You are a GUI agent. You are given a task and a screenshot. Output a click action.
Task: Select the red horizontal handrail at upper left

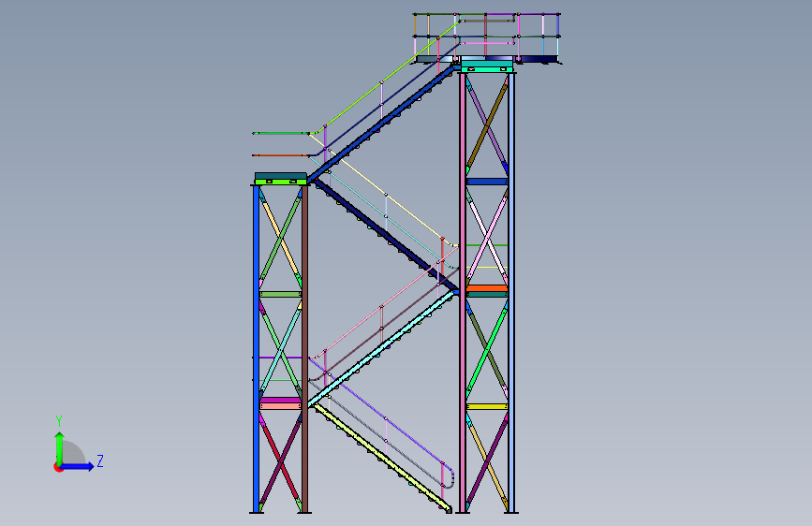[x=280, y=154]
